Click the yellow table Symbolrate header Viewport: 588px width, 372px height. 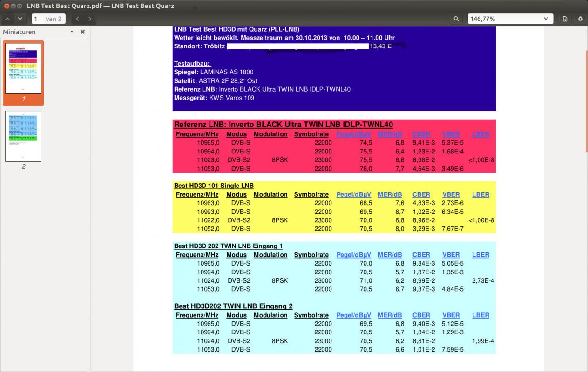pos(311,195)
